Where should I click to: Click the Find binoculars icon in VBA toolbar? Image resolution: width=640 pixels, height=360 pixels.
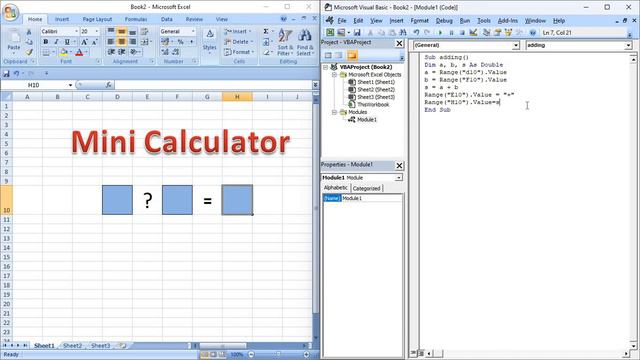coord(402,32)
